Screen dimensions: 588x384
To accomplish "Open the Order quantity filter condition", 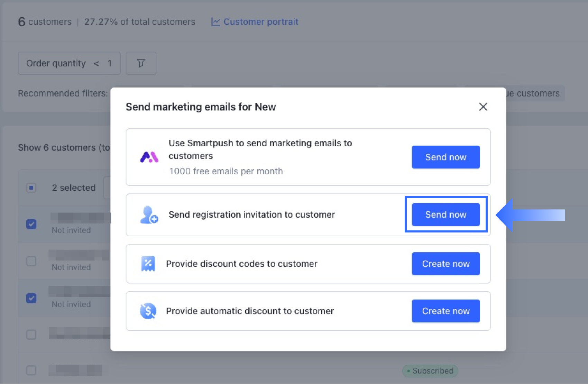I will tap(69, 63).
